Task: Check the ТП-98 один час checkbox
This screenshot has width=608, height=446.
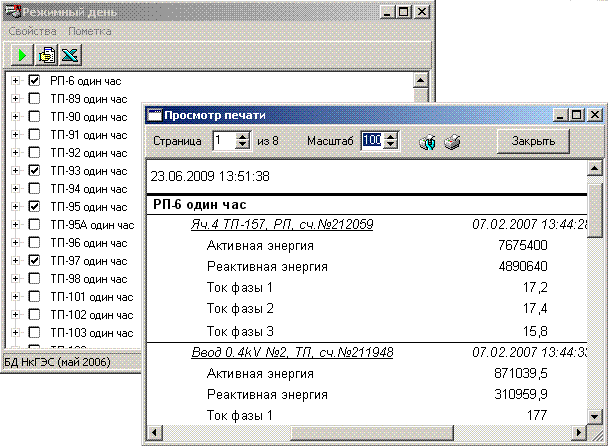Action: pyautogui.click(x=34, y=278)
